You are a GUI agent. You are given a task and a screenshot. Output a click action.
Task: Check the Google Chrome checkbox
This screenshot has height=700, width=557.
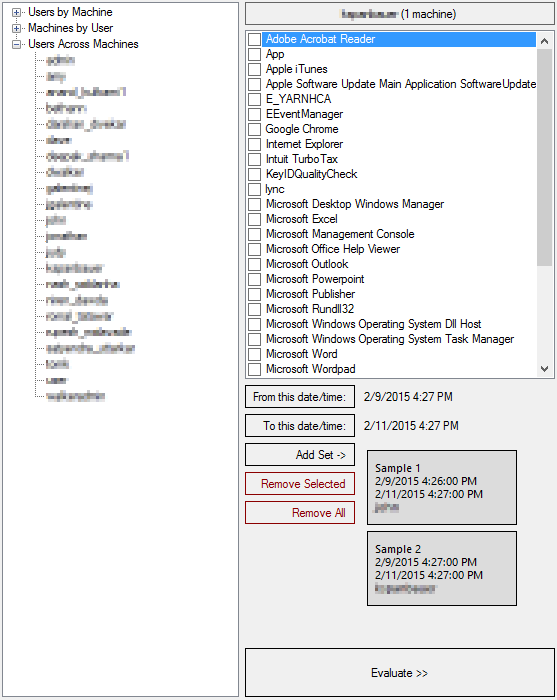[x=254, y=129]
